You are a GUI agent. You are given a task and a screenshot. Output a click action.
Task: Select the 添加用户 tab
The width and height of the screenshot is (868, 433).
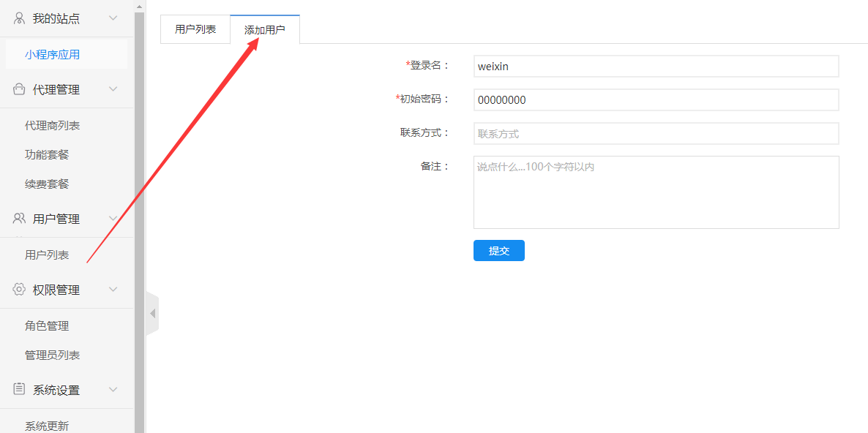point(265,30)
